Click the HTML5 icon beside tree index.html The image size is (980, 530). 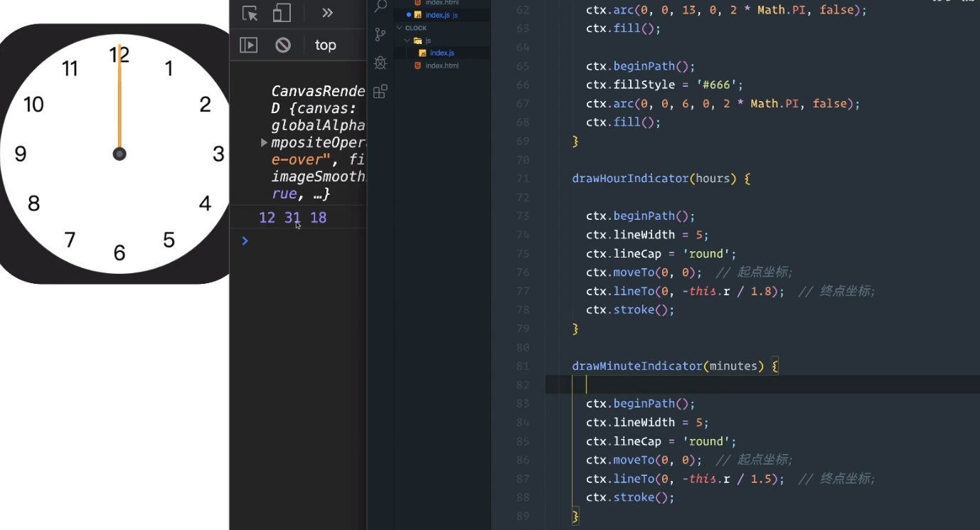(x=417, y=65)
